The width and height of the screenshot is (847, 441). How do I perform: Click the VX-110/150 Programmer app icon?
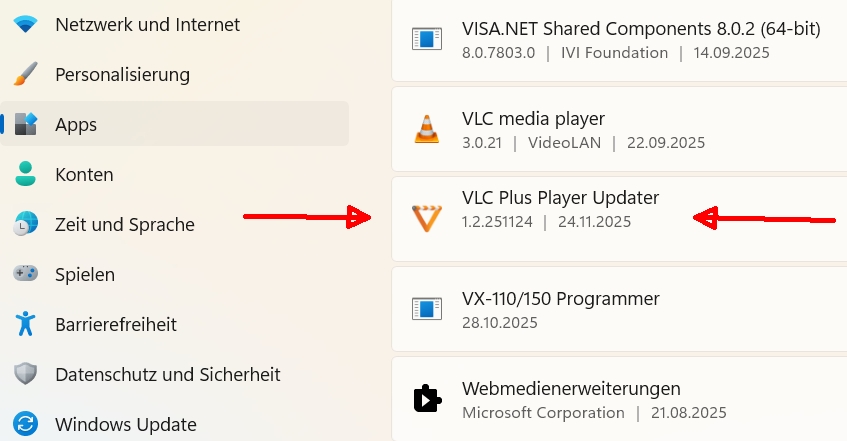click(x=427, y=309)
